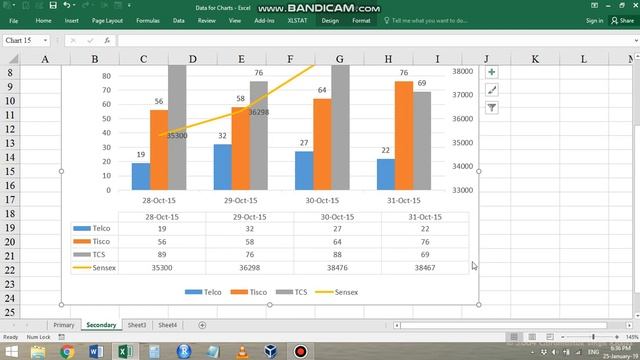The width and height of the screenshot is (640, 360).
Task: Select the Tisco legend entry at the chart bottom
Action: coord(249,292)
